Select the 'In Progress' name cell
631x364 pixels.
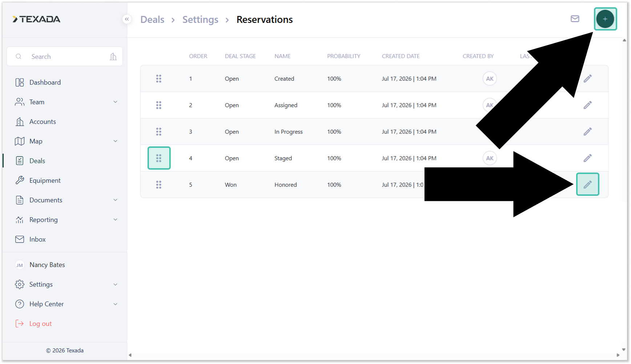point(288,132)
